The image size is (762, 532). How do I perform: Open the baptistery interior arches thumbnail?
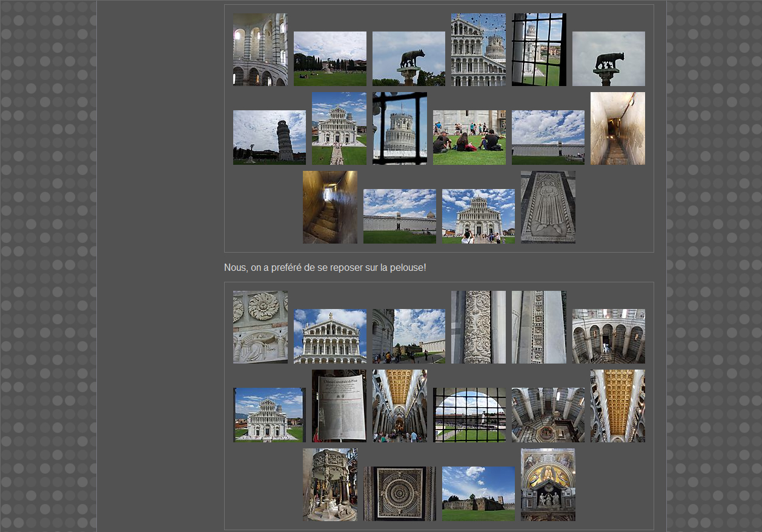pos(260,50)
